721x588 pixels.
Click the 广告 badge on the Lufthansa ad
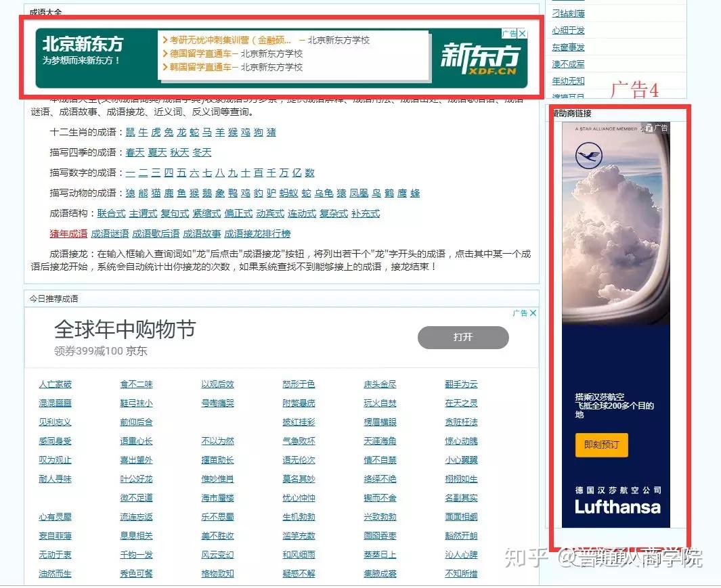click(657, 128)
